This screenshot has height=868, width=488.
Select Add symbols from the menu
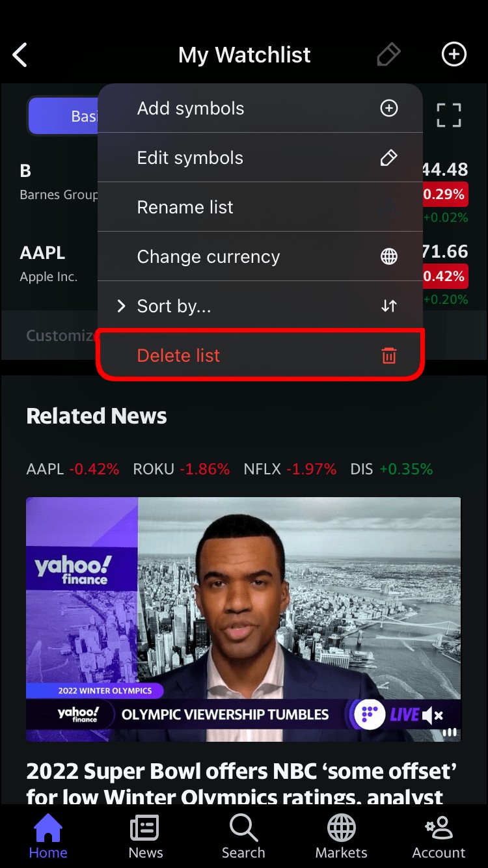tap(260, 108)
